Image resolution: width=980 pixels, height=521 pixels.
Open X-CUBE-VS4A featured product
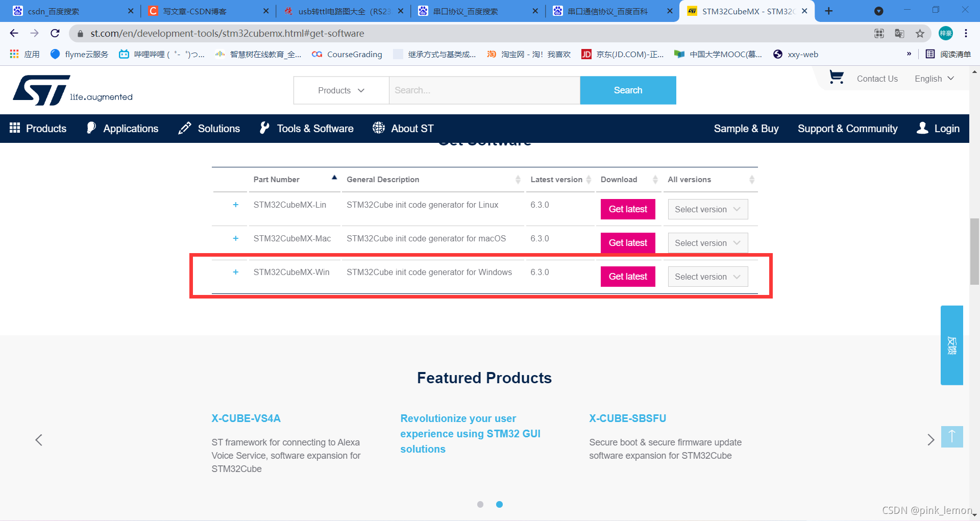(x=246, y=418)
